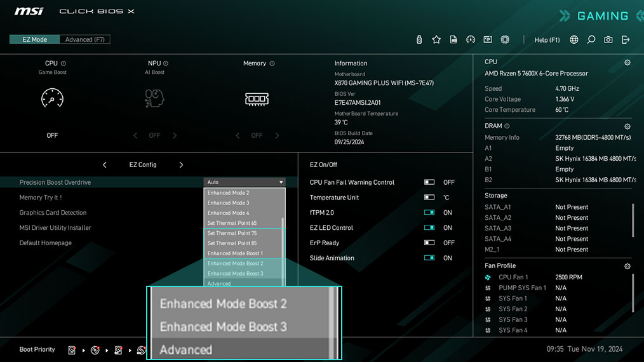
Task: Click the USB flash drive icon
Action: (x=419, y=39)
